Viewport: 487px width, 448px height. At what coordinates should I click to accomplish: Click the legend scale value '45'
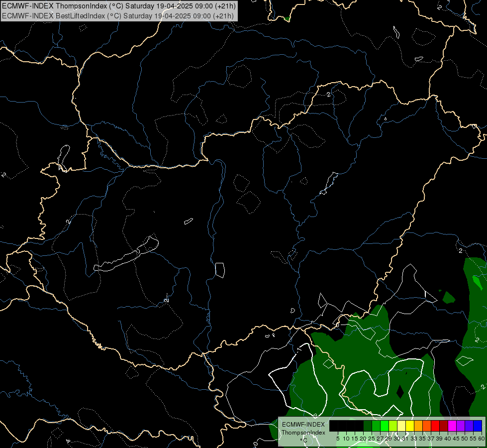(x=456, y=439)
